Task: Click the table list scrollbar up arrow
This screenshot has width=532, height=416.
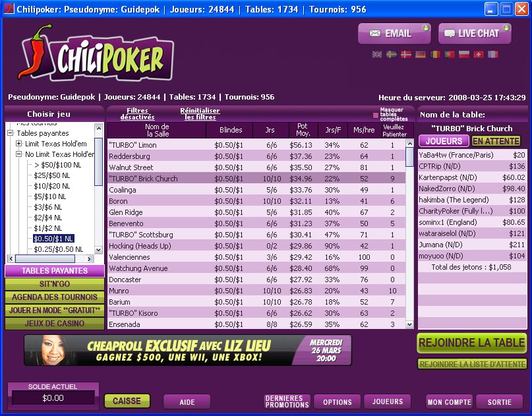Action: tap(410, 144)
